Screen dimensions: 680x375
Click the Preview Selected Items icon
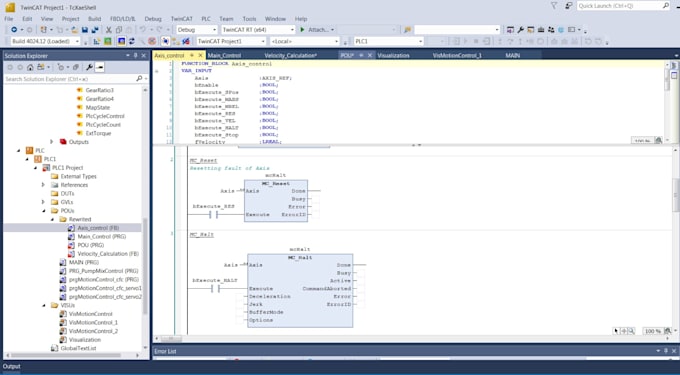[99, 67]
